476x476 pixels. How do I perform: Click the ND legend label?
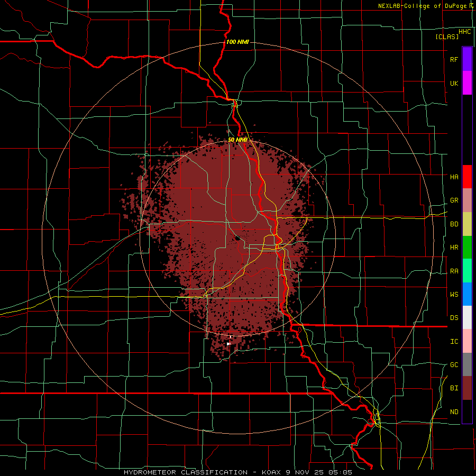tap(454, 412)
